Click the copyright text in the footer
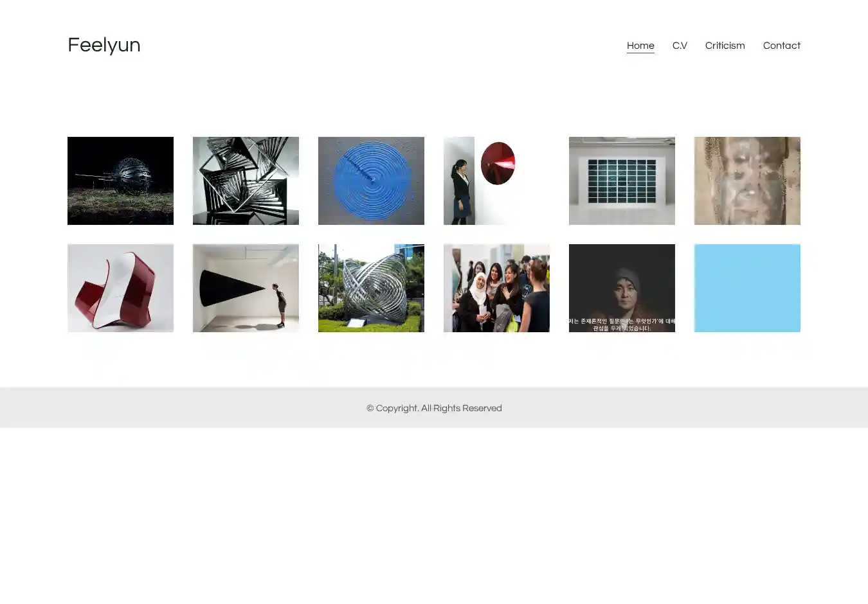 point(434,408)
